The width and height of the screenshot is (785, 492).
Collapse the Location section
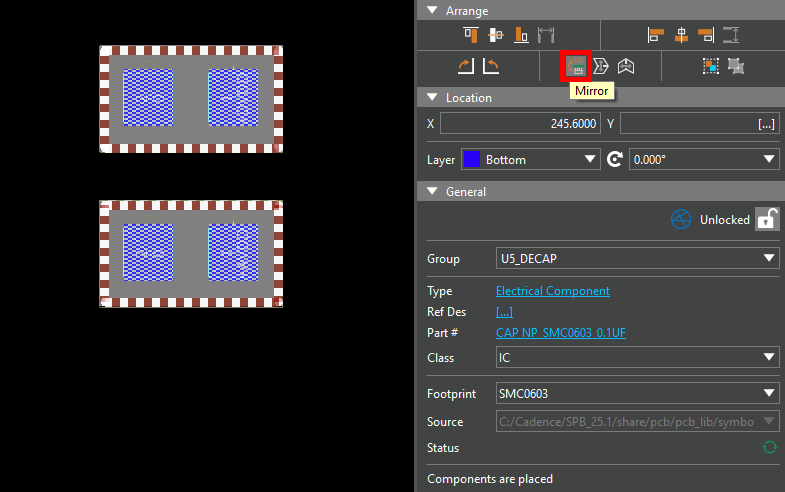[x=433, y=97]
